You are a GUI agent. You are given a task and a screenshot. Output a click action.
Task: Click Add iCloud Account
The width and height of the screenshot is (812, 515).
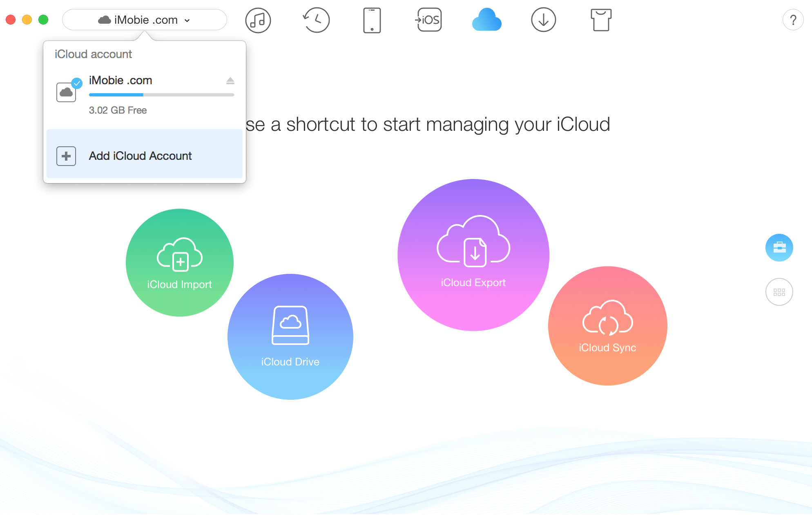(x=140, y=156)
